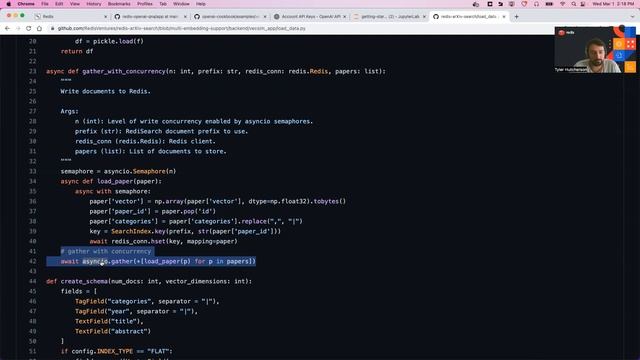Click the site lock icon

pyautogui.click(x=52, y=29)
